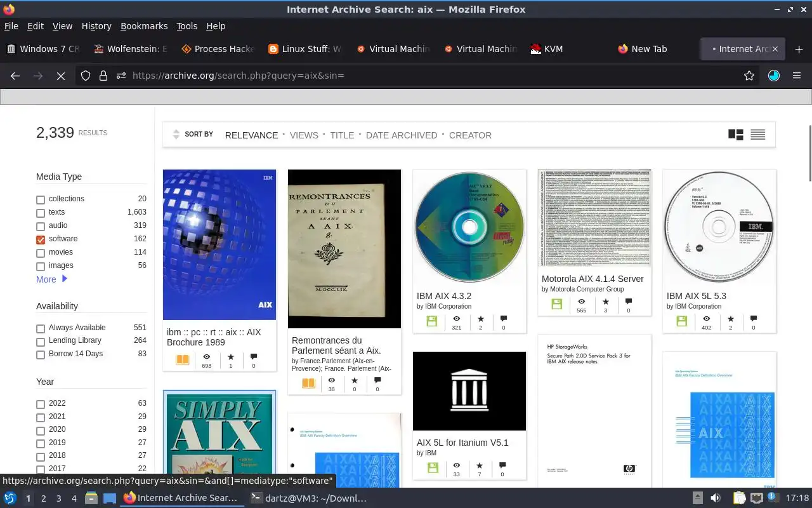
Task: Open the File menu
Action: (x=11, y=26)
